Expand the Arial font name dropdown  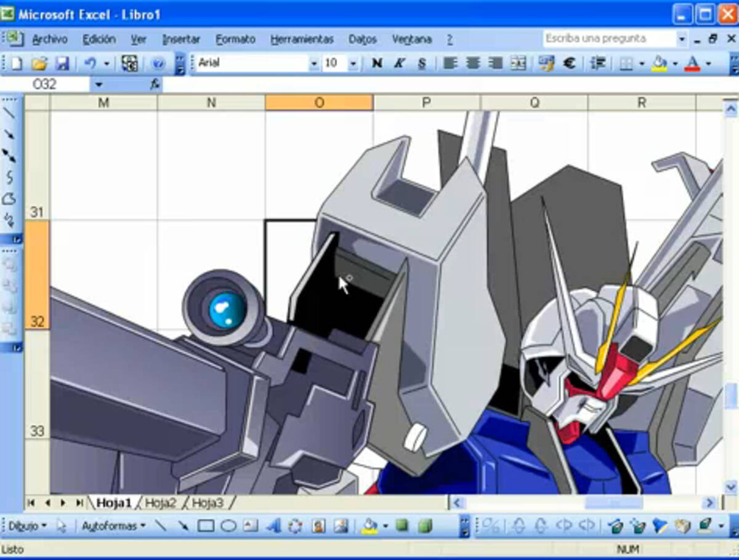(314, 63)
